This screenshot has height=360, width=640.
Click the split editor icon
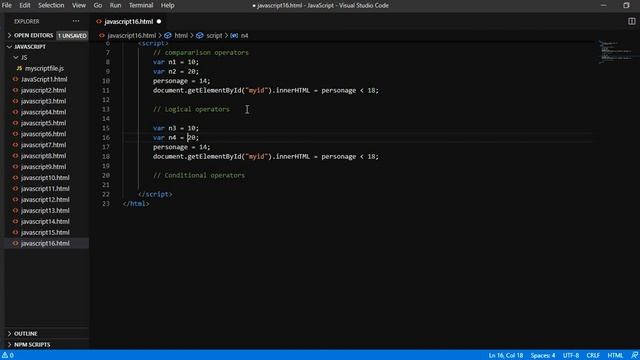click(631, 21)
